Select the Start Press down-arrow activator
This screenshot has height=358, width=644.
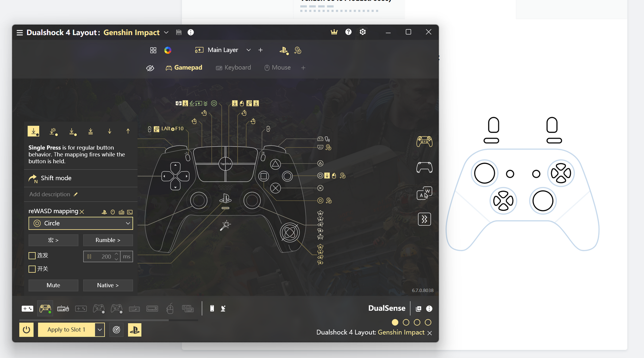109,131
